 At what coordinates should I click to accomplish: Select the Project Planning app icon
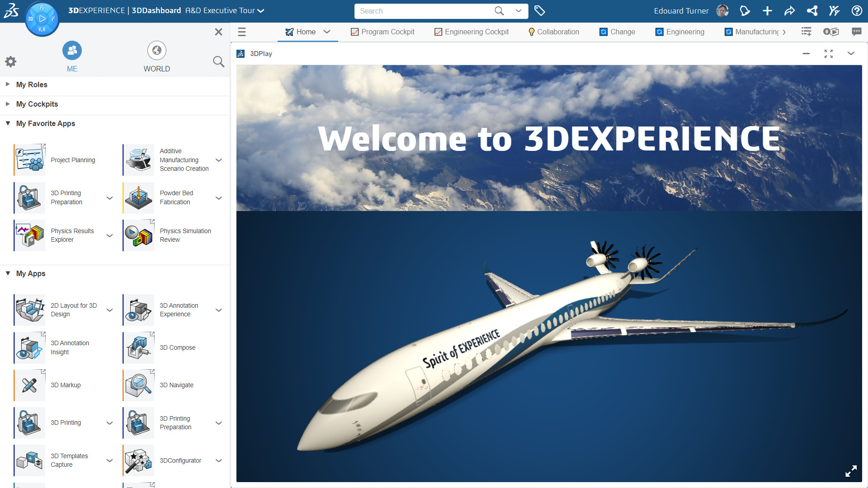[29, 160]
